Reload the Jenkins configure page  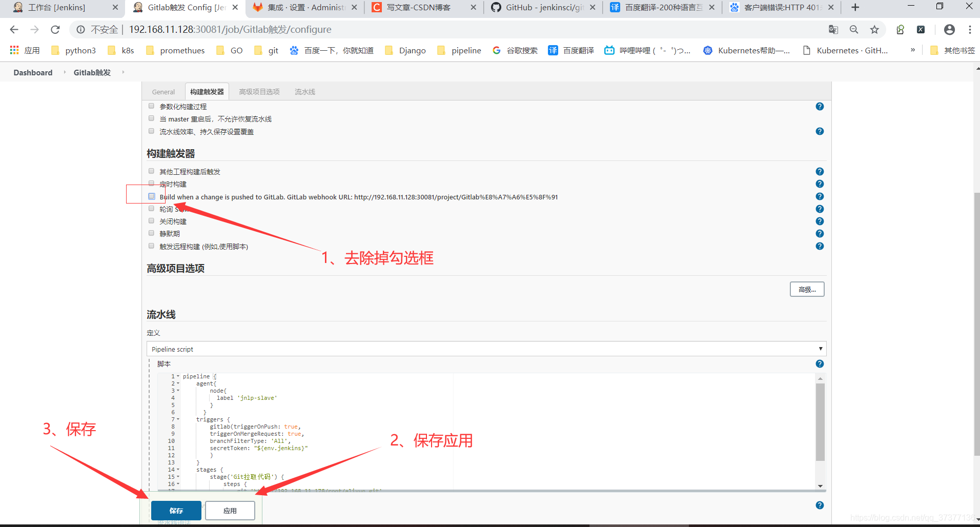click(x=55, y=30)
